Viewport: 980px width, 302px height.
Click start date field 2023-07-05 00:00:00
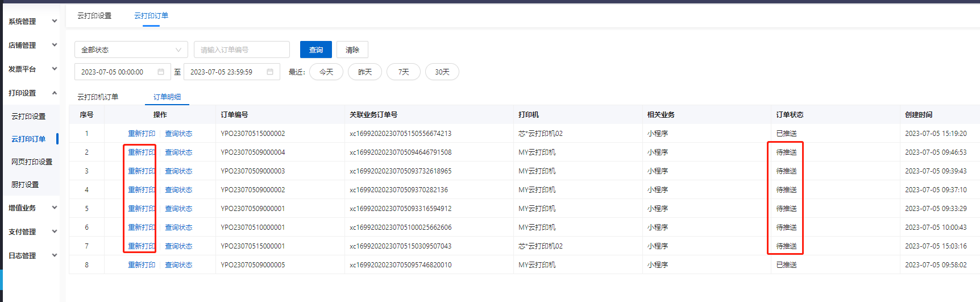pyautogui.click(x=122, y=72)
